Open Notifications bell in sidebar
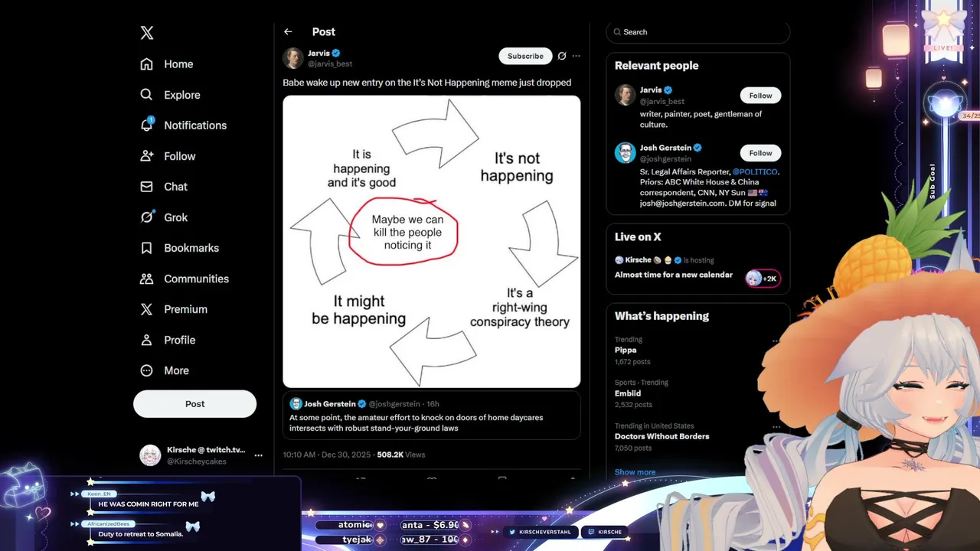980x551 pixels. pyautogui.click(x=147, y=125)
